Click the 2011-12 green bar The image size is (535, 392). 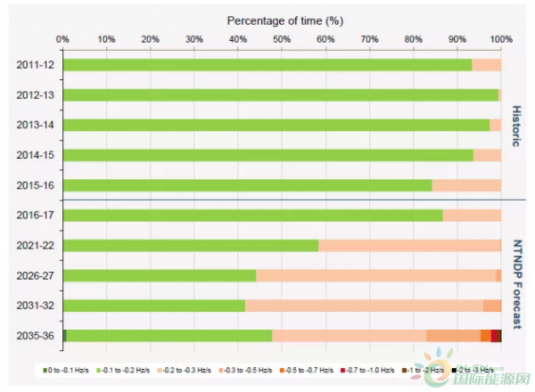[x=267, y=65]
